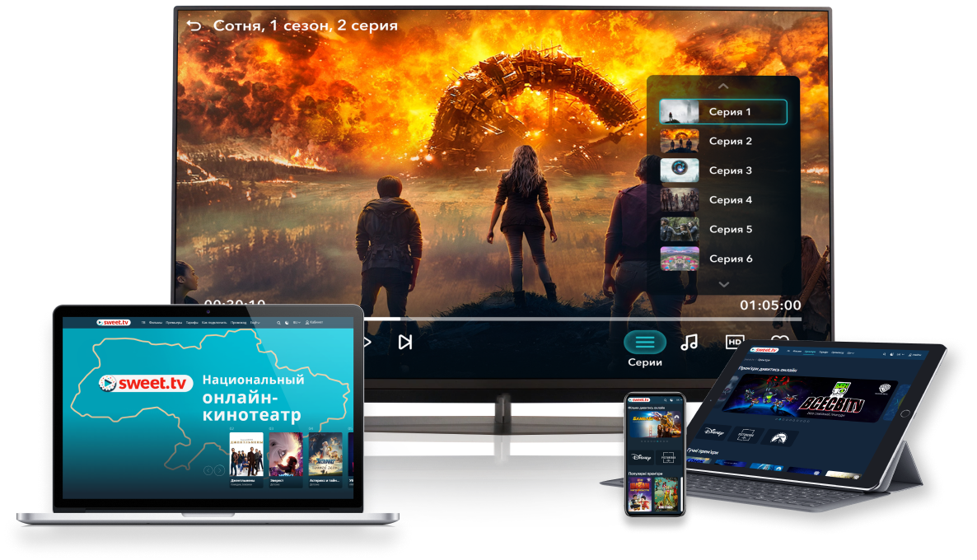The width and height of the screenshot is (977, 560).
Task: Open the language dropdown on laptop header
Action: pyautogui.click(x=297, y=323)
